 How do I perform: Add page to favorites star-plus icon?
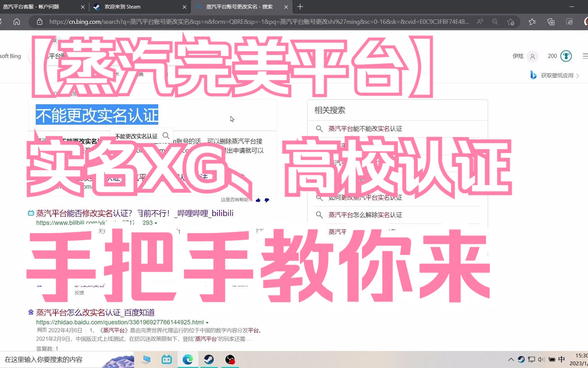pyautogui.click(x=510, y=22)
